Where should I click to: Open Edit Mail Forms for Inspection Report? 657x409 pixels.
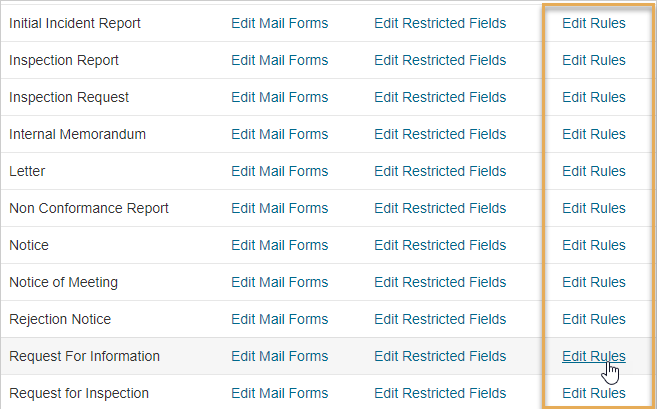pyautogui.click(x=279, y=60)
